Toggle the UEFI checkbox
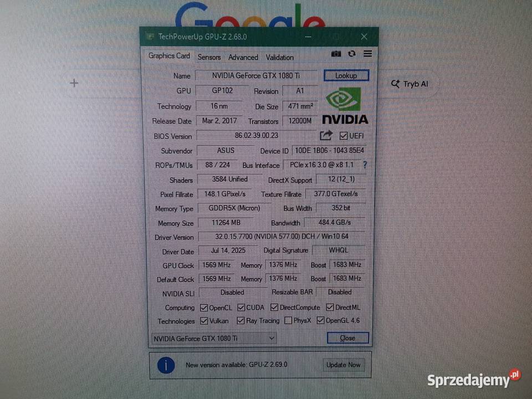This screenshot has width=532, height=399. click(344, 136)
